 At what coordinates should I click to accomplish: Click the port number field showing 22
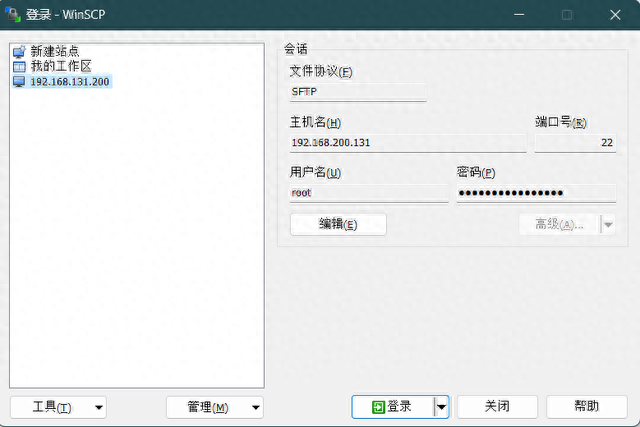(575, 143)
